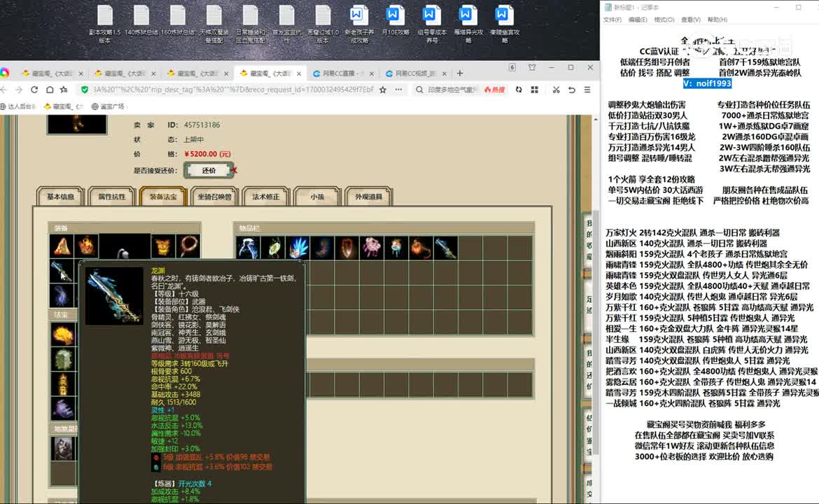Open desktop file 140炼狱总结
Image resolution: width=819 pixels, height=504 pixels.
[141, 21]
